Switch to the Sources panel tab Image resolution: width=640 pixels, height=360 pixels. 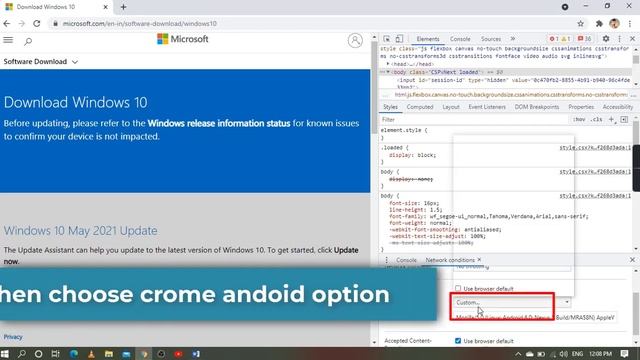[x=491, y=39]
